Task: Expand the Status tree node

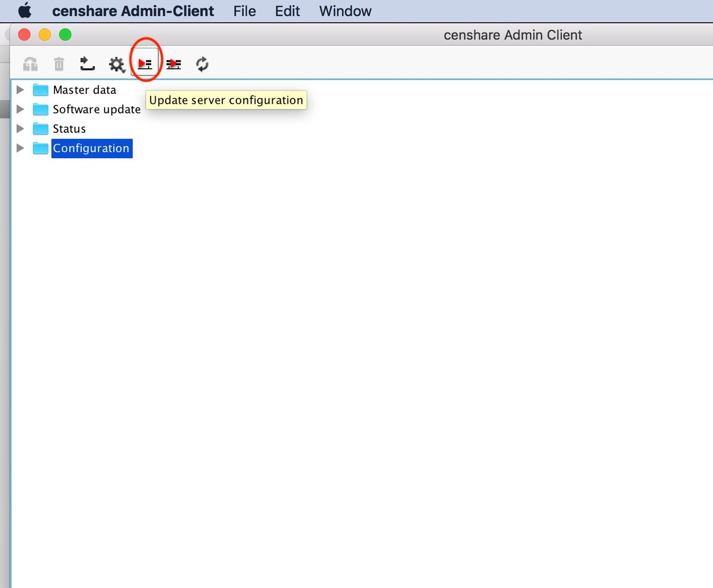Action: (x=20, y=129)
